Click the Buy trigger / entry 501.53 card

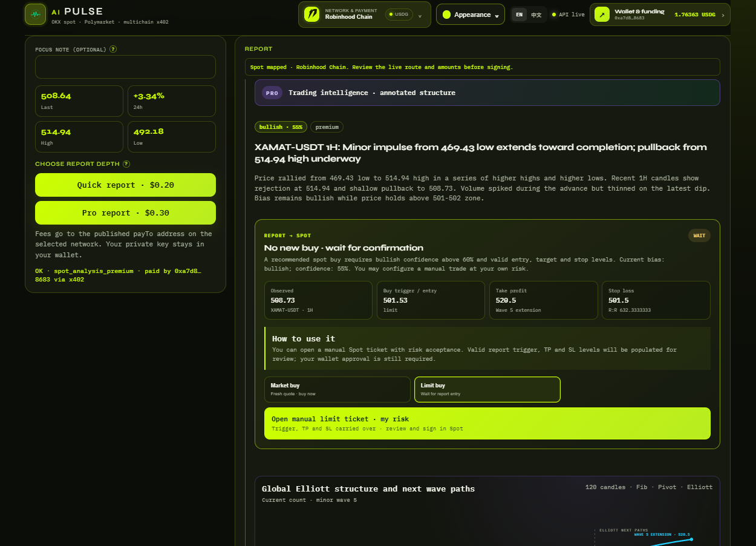(x=431, y=300)
